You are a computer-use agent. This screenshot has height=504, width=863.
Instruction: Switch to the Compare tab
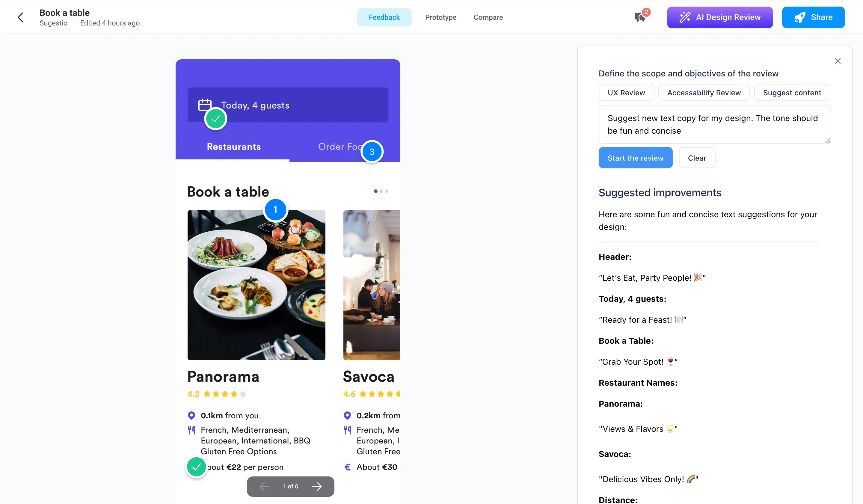click(x=488, y=17)
